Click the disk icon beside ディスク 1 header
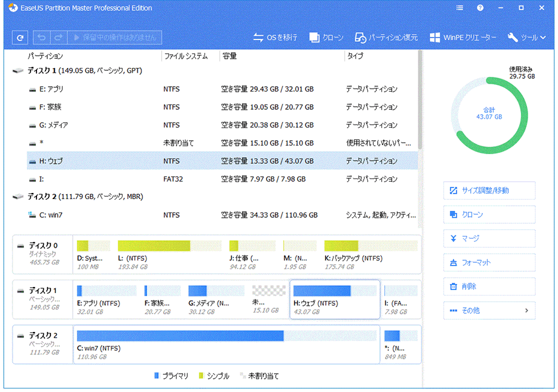 coord(18,70)
